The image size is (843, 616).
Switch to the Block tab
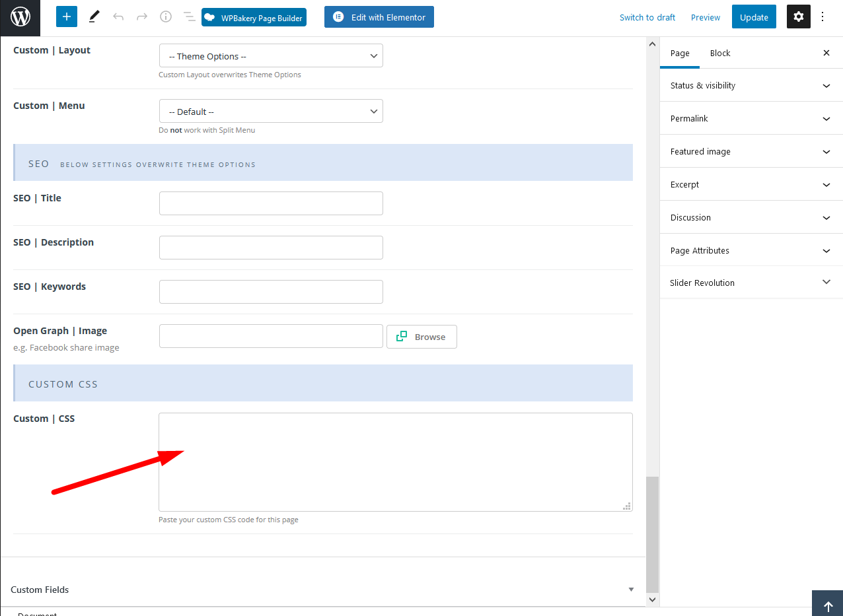[x=720, y=53]
